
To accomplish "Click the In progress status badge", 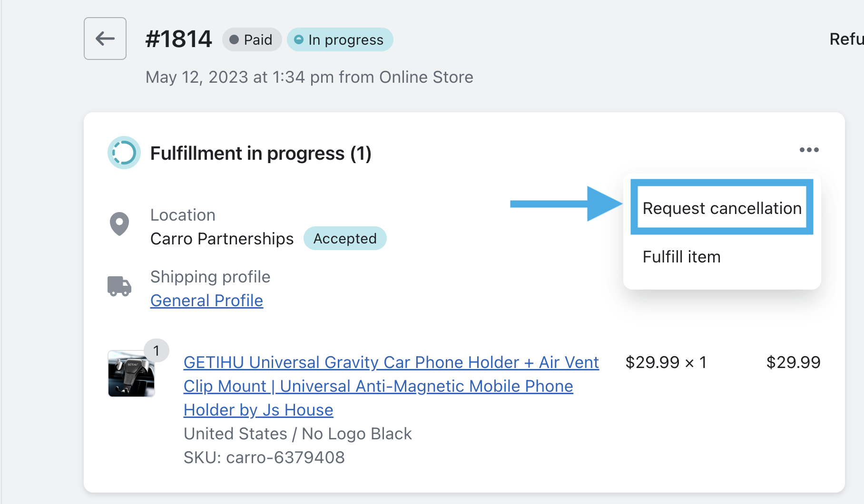I will pyautogui.click(x=340, y=39).
